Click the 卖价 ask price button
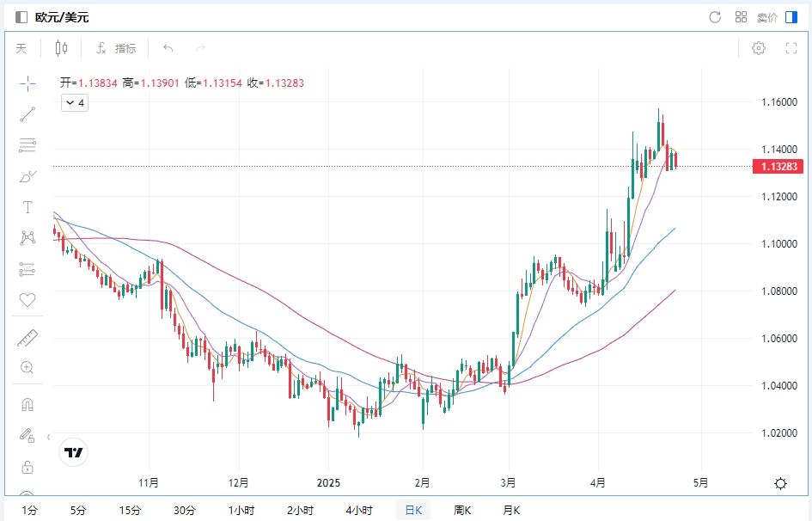The height and width of the screenshot is (521, 812). (x=766, y=17)
